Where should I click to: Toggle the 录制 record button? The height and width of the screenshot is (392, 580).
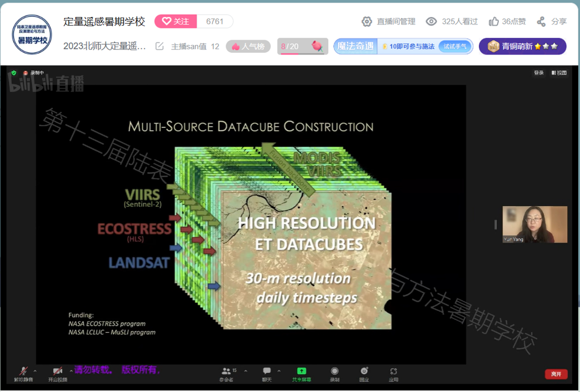[335, 372]
